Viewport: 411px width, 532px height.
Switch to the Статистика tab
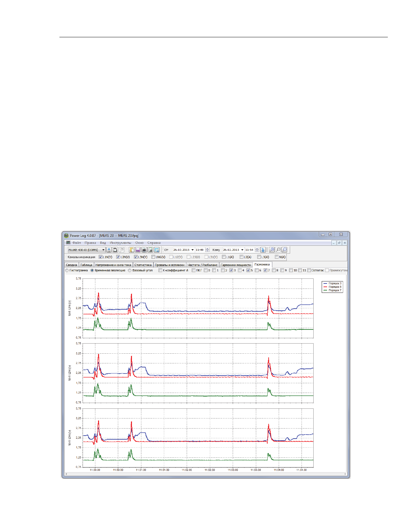pyautogui.click(x=143, y=265)
